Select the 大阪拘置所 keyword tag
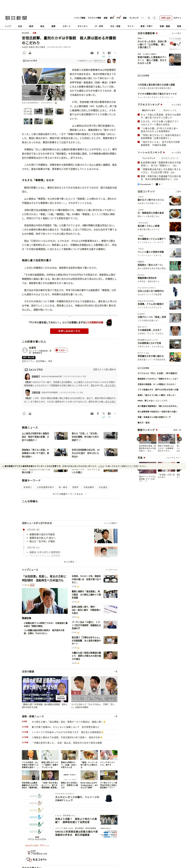Image resolution: width=186 pixels, height=868 pixels. click(89, 487)
